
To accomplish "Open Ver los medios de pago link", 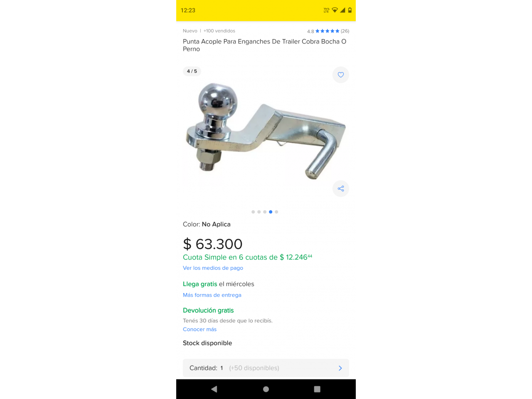I will 213,268.
